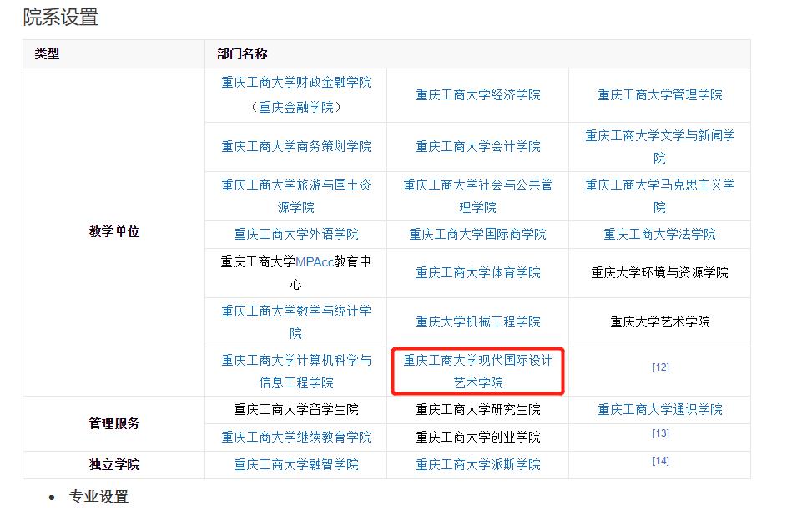The width and height of the screenshot is (812, 516).
Task: Click the 重庆工商大学旅游与国土资源学院 link
Action: point(295,196)
